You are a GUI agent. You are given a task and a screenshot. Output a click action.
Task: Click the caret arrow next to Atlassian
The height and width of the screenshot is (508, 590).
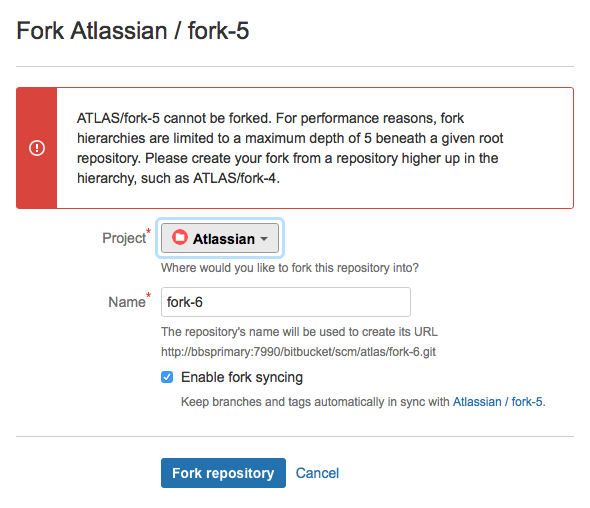264,239
